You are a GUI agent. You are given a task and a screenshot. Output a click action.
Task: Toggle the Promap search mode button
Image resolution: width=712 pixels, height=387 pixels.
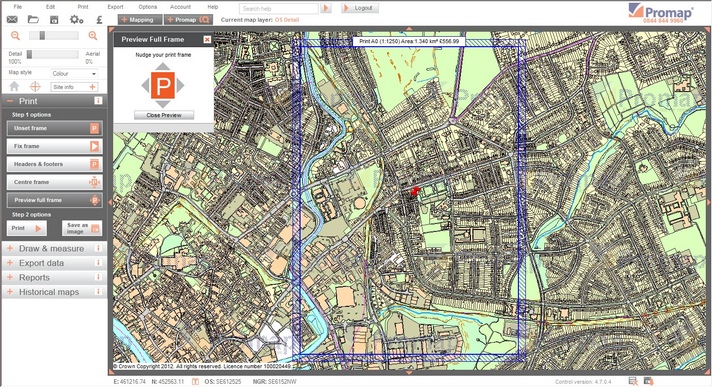(188, 20)
